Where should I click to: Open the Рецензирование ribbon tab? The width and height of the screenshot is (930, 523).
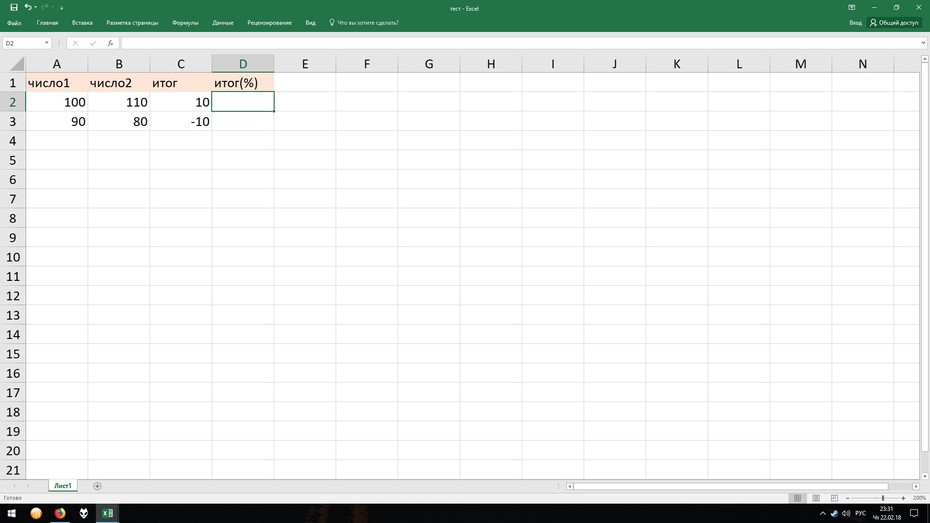[269, 23]
